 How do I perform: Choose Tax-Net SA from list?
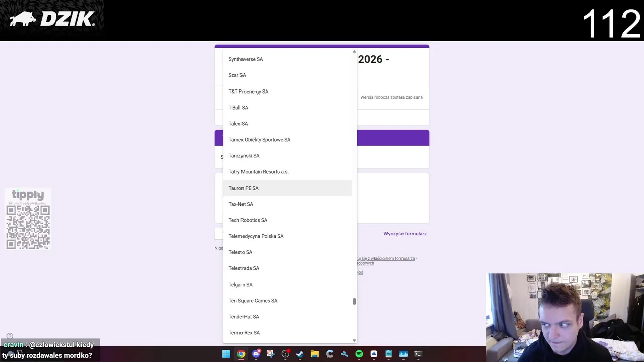pyautogui.click(x=287, y=204)
